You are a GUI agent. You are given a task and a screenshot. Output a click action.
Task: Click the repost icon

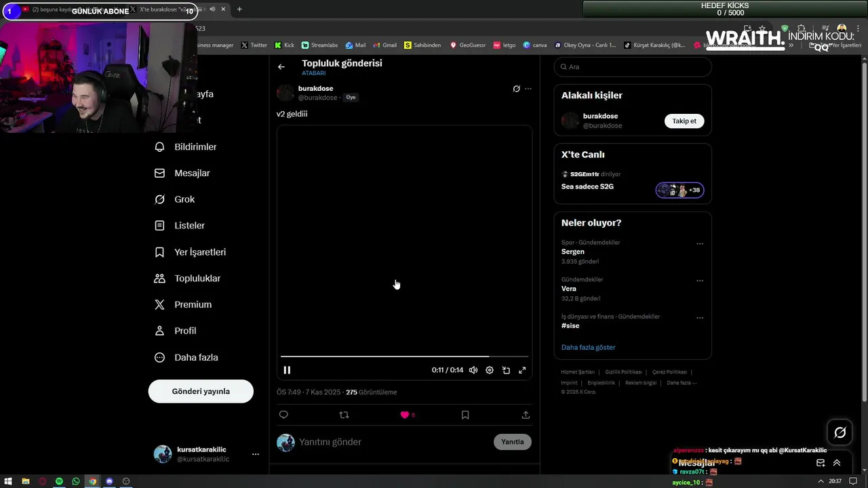point(344,415)
